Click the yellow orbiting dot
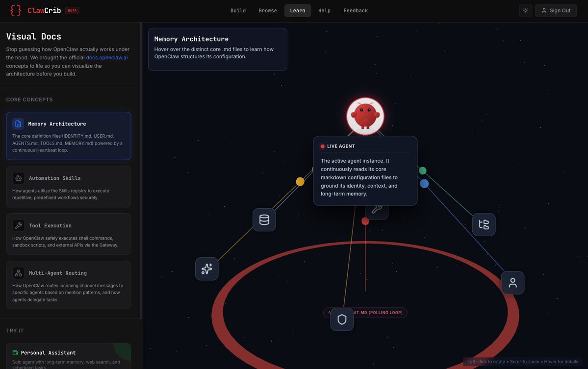588x369 pixels. pos(300,182)
